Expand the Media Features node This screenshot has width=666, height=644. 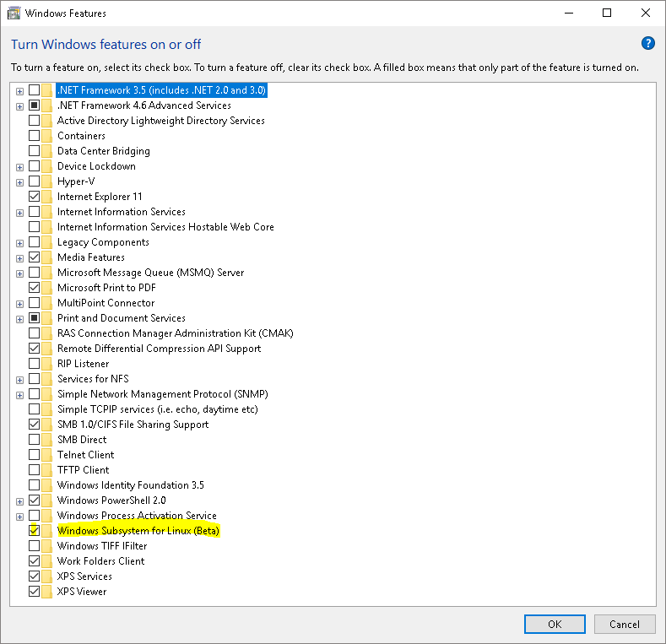pos(19,258)
